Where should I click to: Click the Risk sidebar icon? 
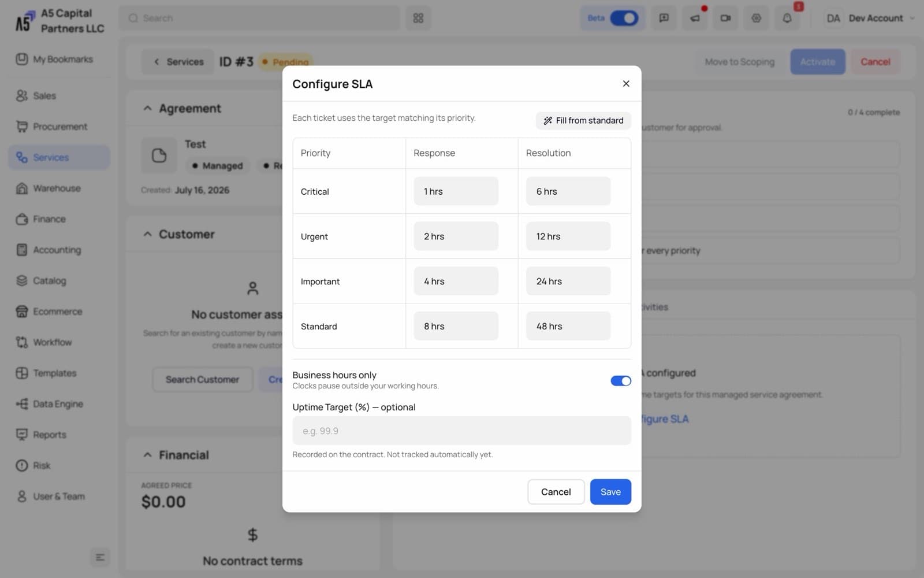coord(22,465)
